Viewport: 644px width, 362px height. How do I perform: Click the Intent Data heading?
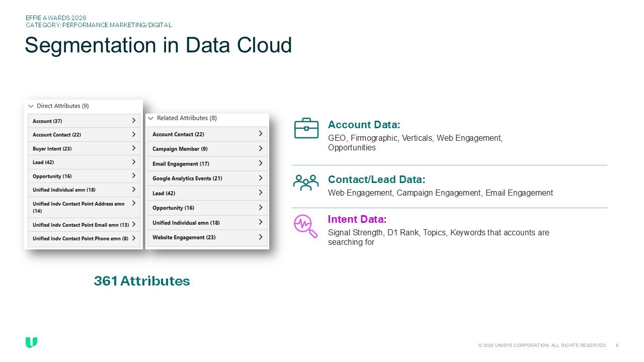357,219
